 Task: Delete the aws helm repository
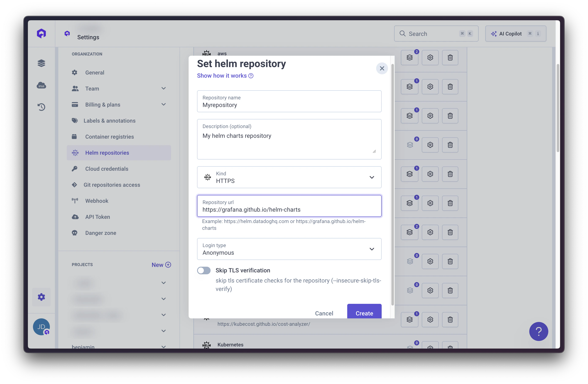(x=450, y=58)
